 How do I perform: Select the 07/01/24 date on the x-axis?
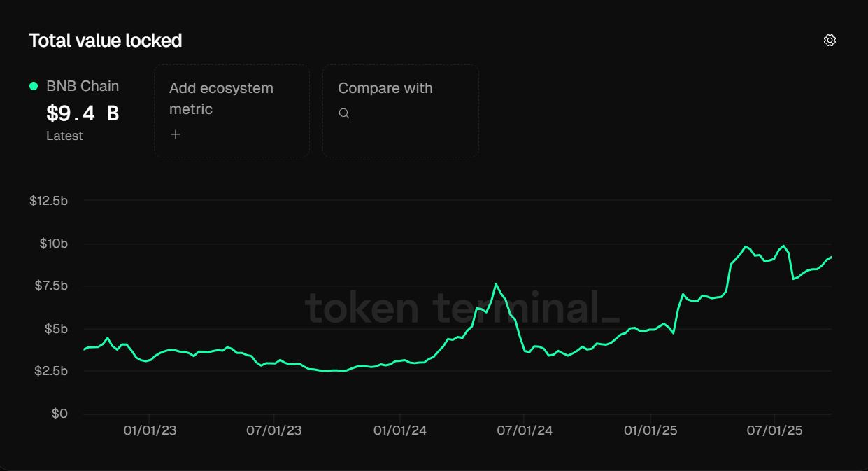click(x=525, y=430)
